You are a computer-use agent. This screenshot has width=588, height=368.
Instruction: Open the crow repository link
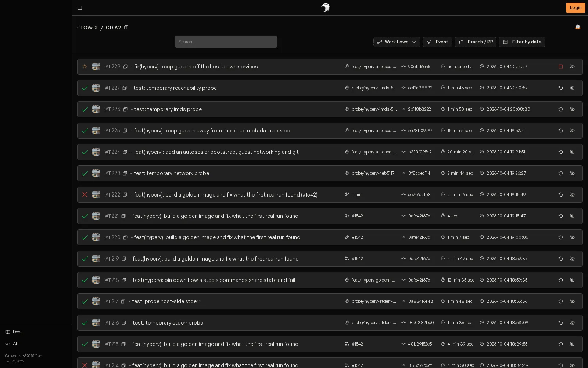click(x=113, y=27)
